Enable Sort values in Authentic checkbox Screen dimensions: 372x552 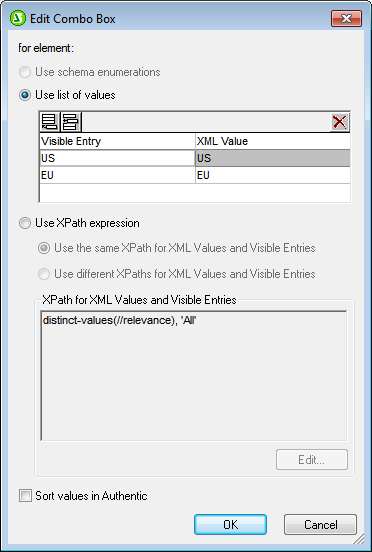click(x=25, y=496)
